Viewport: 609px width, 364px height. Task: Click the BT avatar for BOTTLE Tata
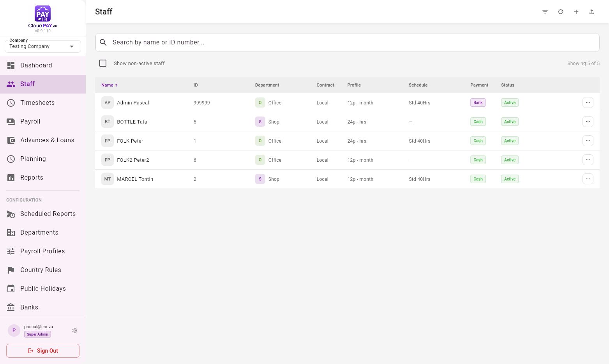click(108, 122)
